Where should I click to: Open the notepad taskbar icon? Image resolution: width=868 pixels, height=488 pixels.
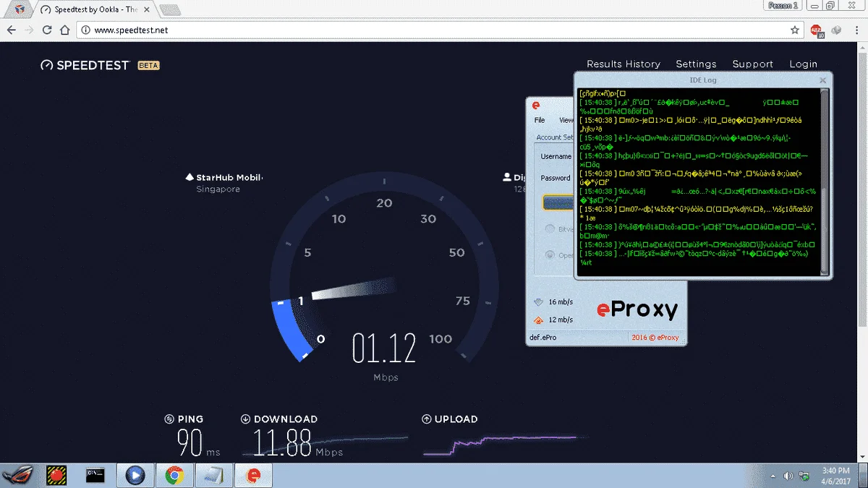(213, 475)
